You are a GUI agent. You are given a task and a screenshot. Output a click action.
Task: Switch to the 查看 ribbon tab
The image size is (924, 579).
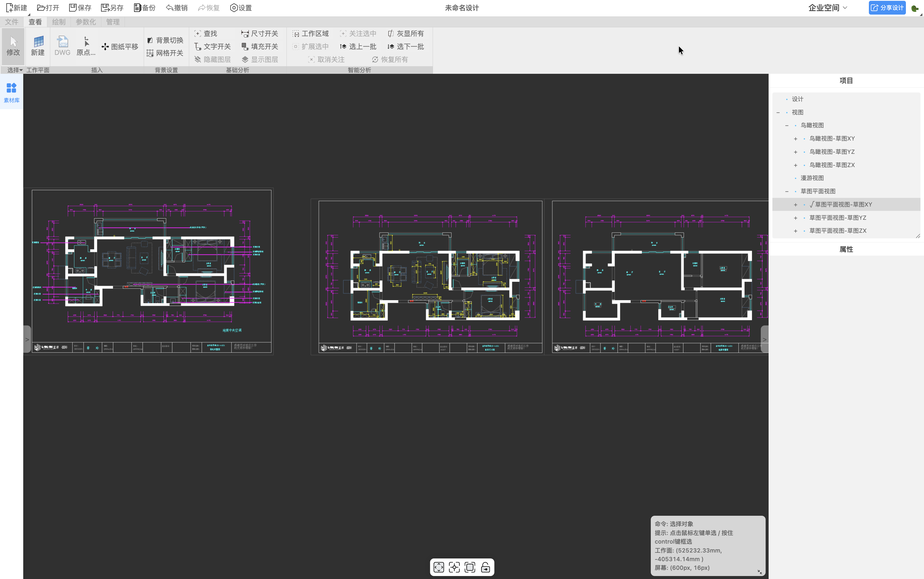pyautogui.click(x=35, y=22)
